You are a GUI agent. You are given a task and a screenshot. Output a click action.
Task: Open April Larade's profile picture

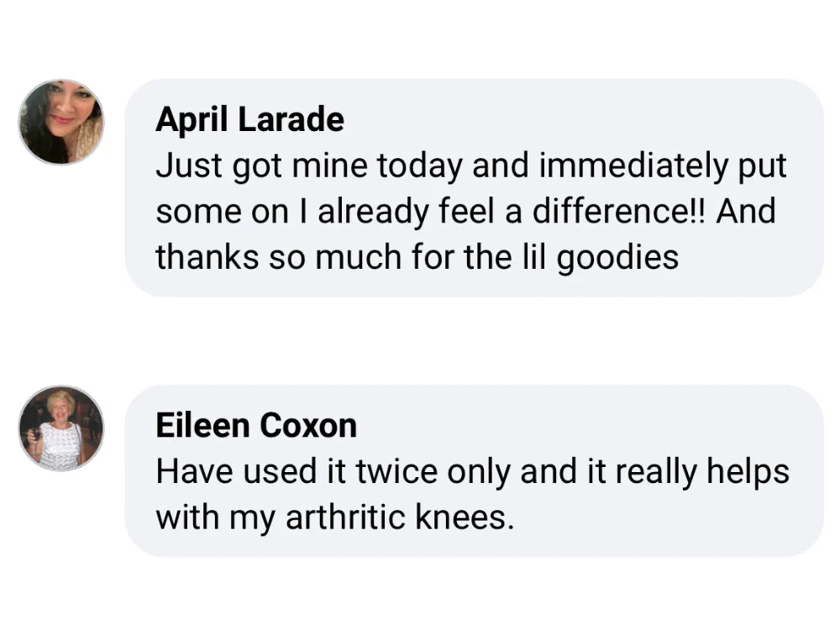[x=61, y=123]
